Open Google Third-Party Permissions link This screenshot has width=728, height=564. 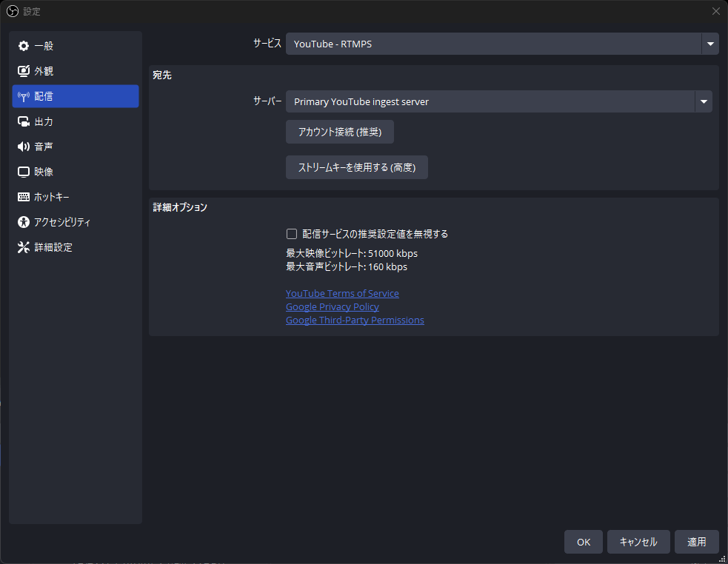pos(355,320)
